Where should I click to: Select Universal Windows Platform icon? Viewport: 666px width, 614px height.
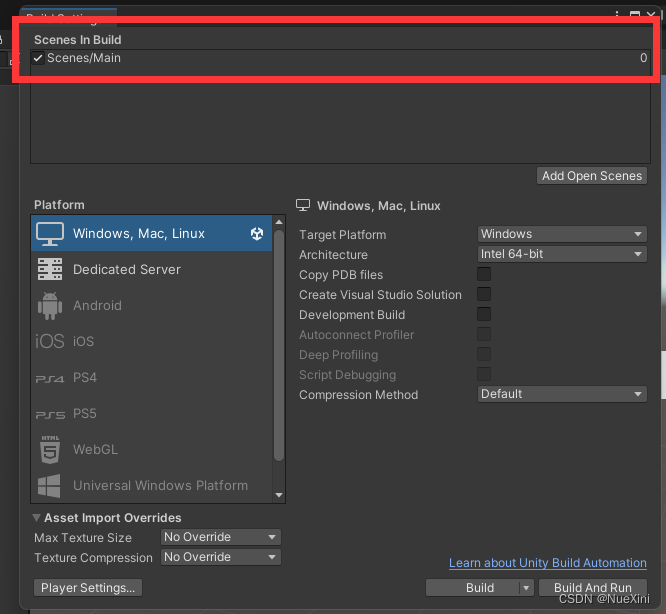49,485
